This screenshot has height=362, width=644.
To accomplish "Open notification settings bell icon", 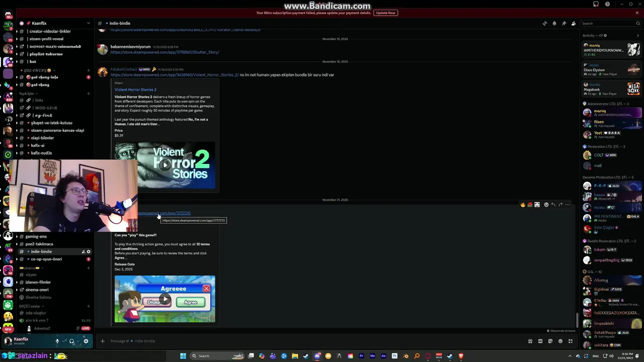I will coord(554,23).
